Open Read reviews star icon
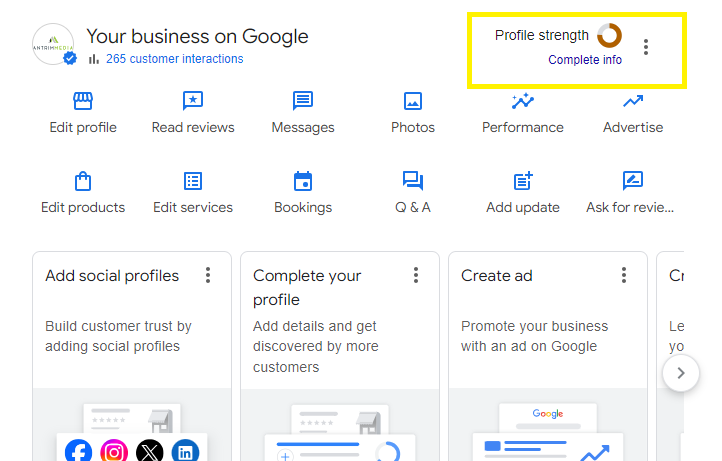The image size is (722, 461). click(x=193, y=101)
